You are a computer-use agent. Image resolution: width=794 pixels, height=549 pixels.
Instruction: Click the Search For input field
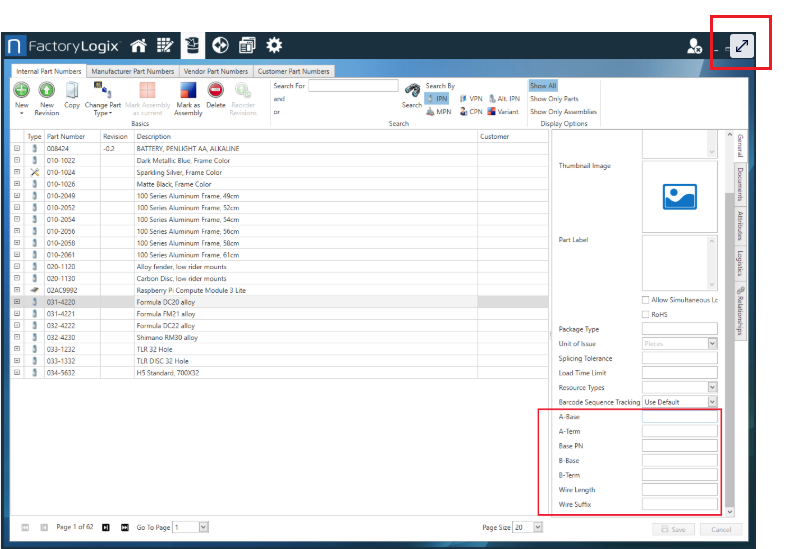(x=353, y=86)
